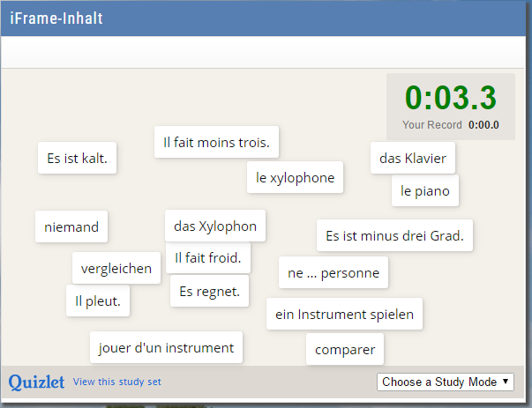Select the 'Il fait moins trois.' card
The width and height of the screenshot is (532, 408).
coord(216,142)
